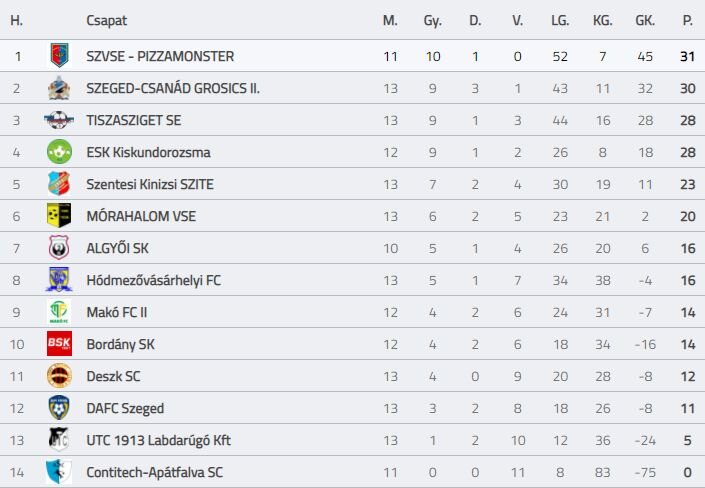The image size is (705, 488).
Task: Click the GK. goal difference column header
Action: point(645,20)
